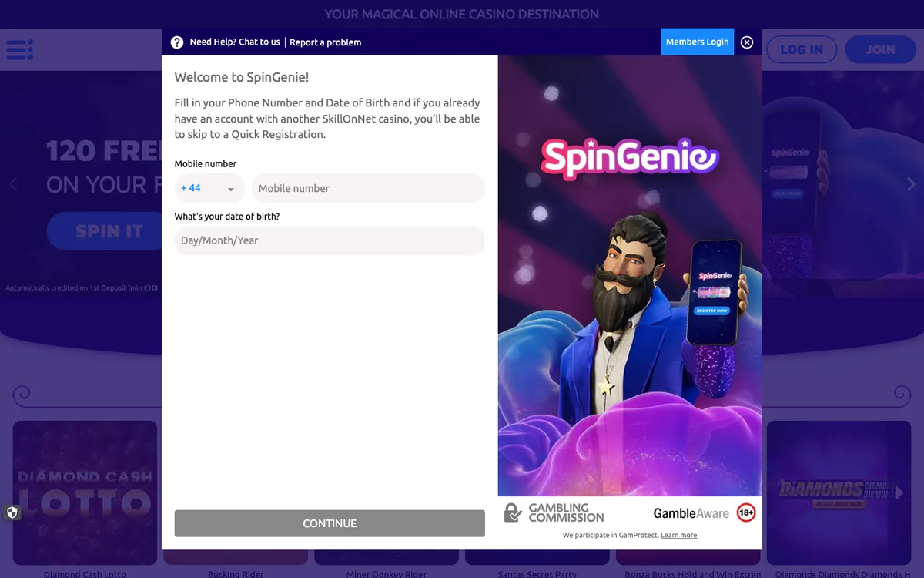Click the Bucking Rider game title
Viewport: 924px width, 578px height.
(x=236, y=574)
